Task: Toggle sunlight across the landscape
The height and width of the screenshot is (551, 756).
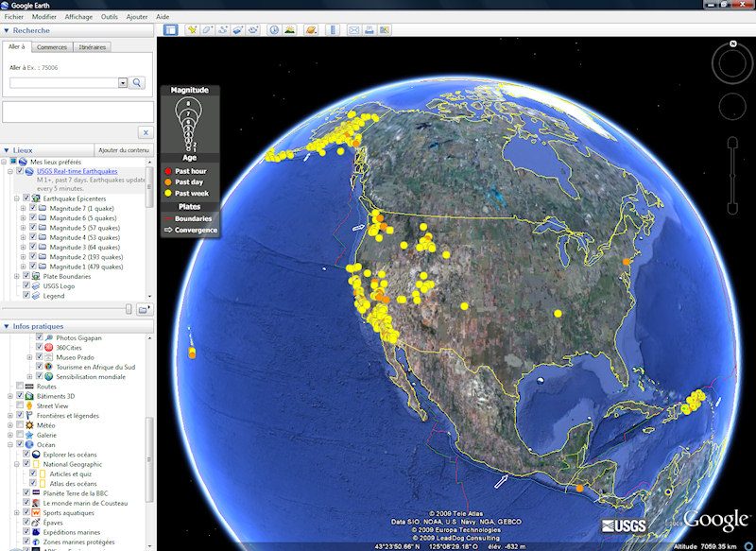Action: 290,30
